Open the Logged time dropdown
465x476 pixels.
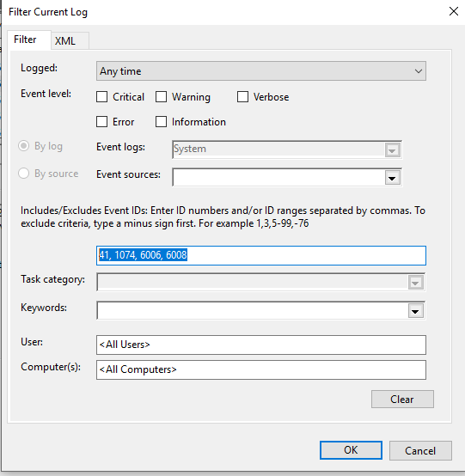pyautogui.click(x=261, y=71)
